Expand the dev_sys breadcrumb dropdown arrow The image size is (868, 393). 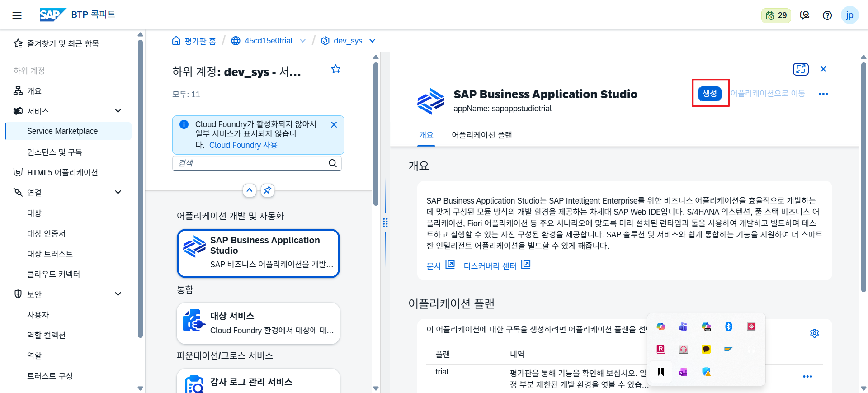pos(373,41)
